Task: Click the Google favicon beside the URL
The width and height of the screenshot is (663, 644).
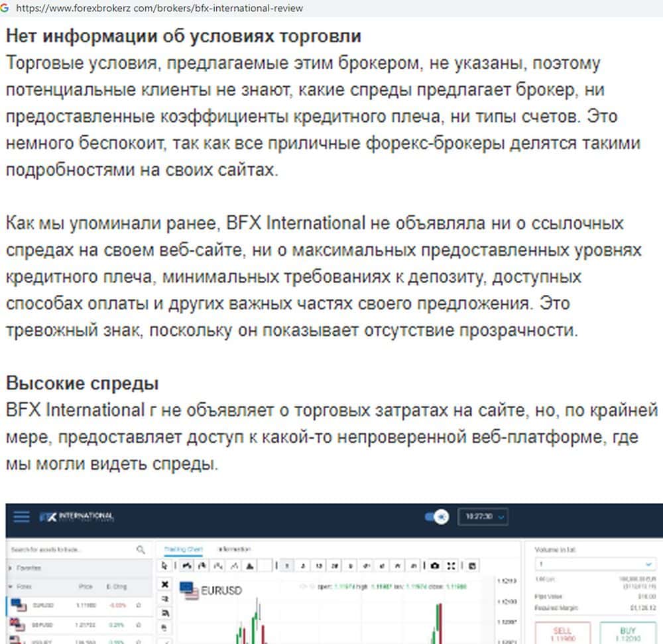Action: click(x=5, y=7)
